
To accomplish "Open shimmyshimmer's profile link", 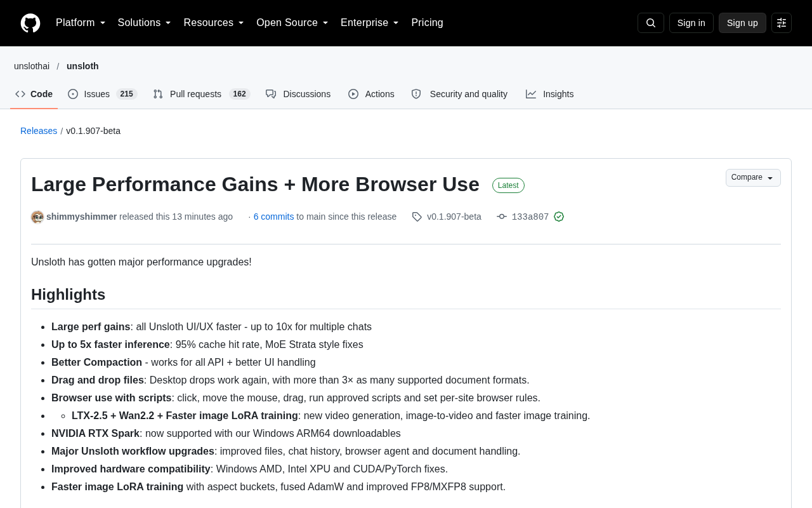I will pyautogui.click(x=81, y=217).
